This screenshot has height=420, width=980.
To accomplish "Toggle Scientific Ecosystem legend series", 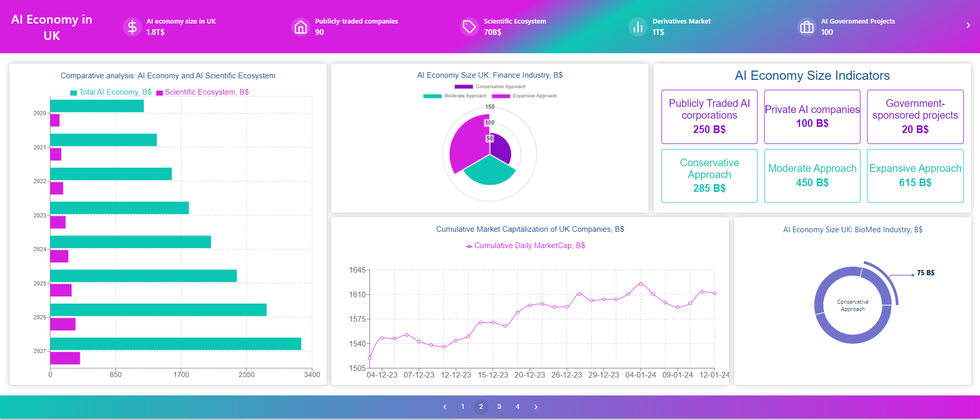I will pyautogui.click(x=203, y=92).
